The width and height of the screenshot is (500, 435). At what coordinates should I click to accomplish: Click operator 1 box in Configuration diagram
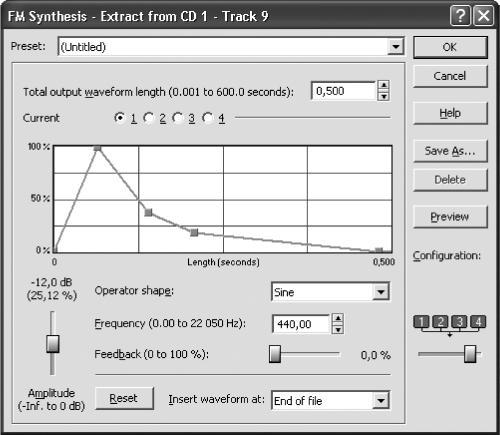(x=422, y=322)
